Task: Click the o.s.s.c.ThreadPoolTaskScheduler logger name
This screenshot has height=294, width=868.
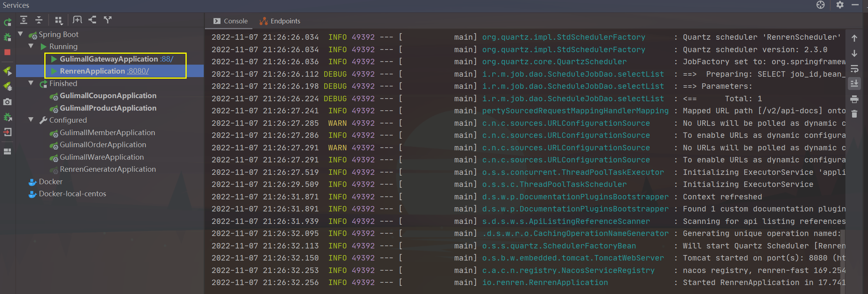Action: (x=555, y=184)
